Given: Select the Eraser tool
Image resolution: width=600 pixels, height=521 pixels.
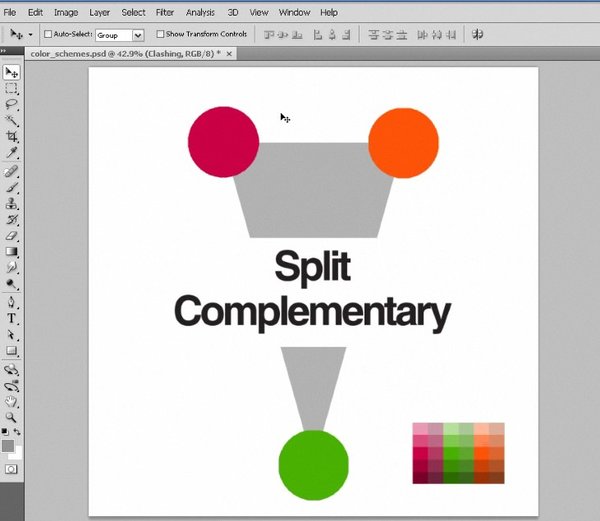Looking at the screenshot, I should click(11, 236).
